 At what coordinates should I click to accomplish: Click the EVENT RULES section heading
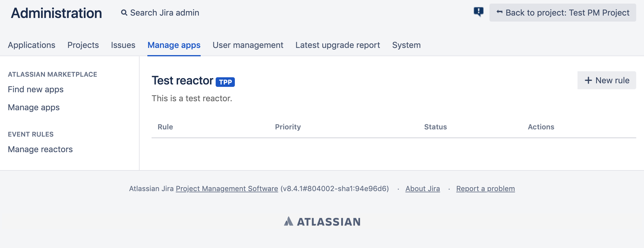31,134
